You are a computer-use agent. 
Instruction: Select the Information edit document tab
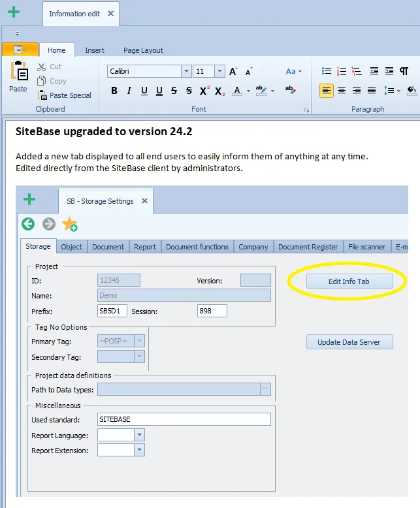coord(74,14)
